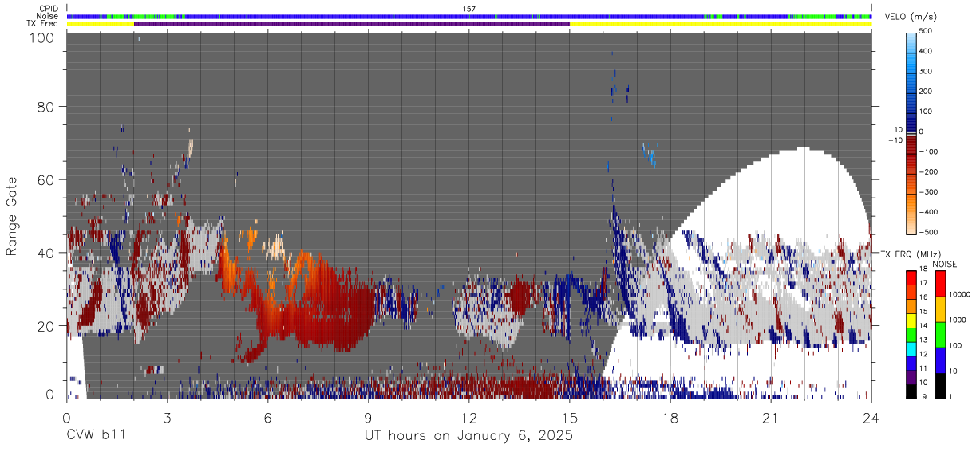Click the 500 tick on velocity scale
Viewport: 980px width, 452px height.
(x=927, y=31)
